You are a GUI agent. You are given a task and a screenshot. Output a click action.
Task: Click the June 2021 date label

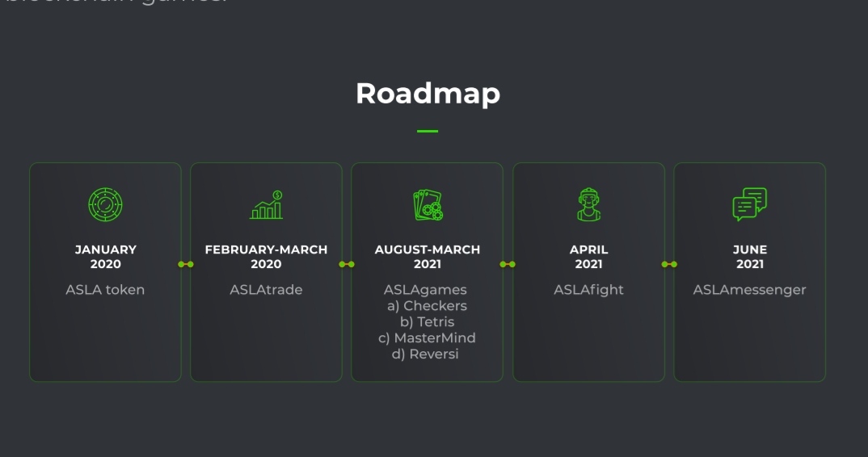tap(750, 257)
